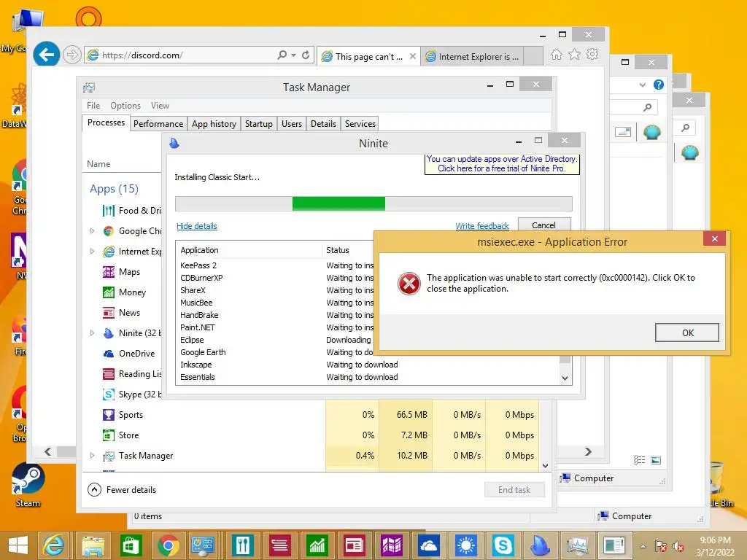Select the Store icon in Task Manager
Image resolution: width=747 pixels, height=560 pixels.
point(109,435)
